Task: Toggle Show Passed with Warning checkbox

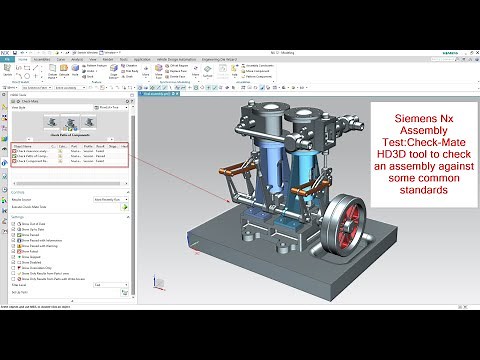Action: (x=13, y=246)
